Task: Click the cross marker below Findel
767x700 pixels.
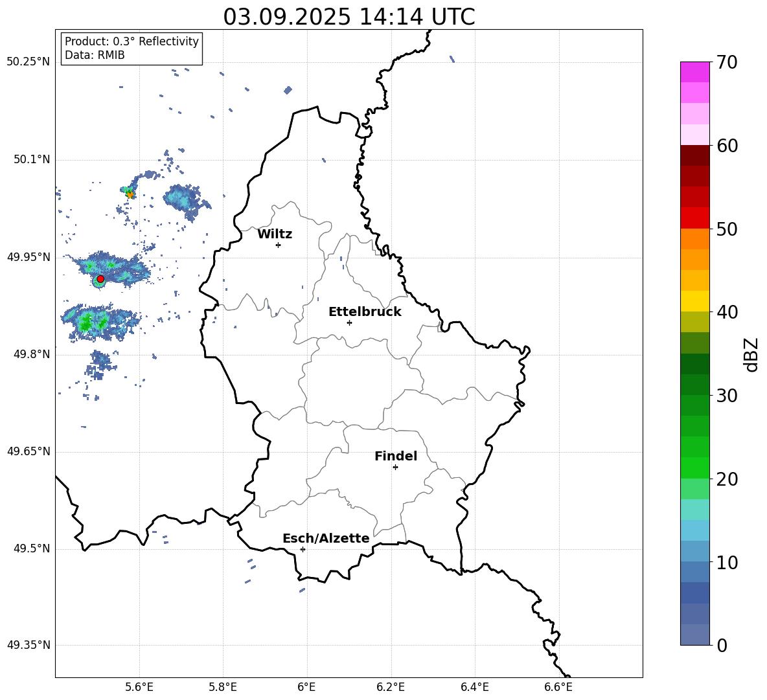Action: [x=395, y=468]
